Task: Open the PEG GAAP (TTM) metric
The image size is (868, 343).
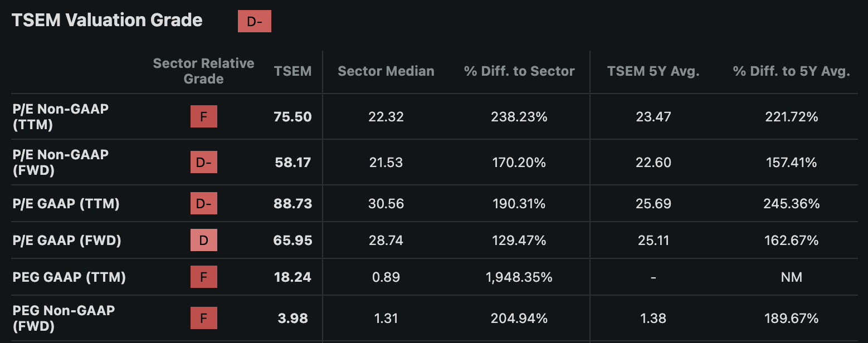Action: [69, 277]
